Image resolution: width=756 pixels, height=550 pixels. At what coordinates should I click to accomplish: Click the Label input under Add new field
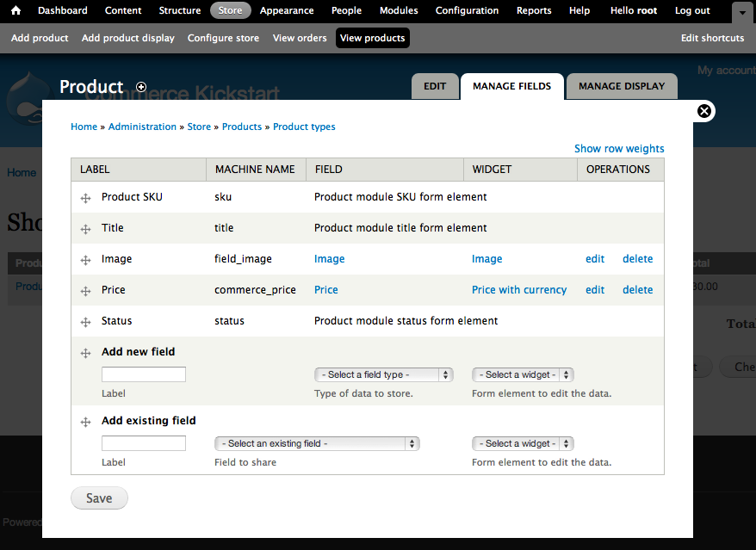click(x=143, y=374)
